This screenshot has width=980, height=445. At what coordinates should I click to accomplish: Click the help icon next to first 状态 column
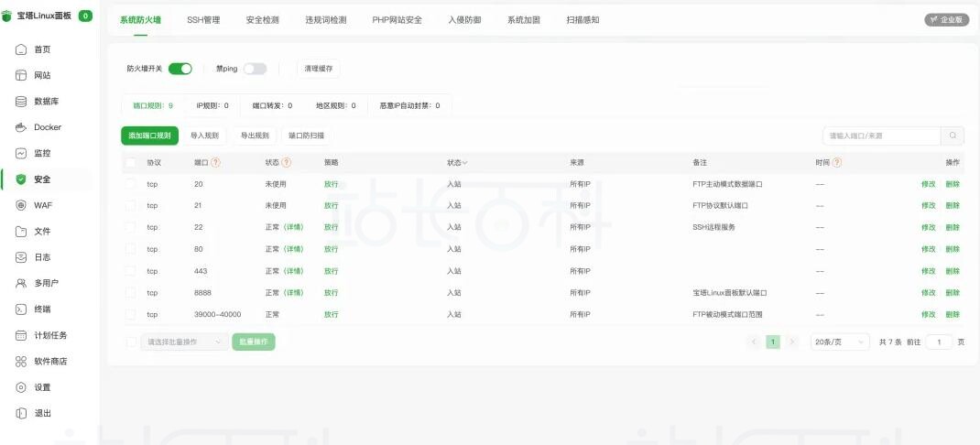click(287, 162)
